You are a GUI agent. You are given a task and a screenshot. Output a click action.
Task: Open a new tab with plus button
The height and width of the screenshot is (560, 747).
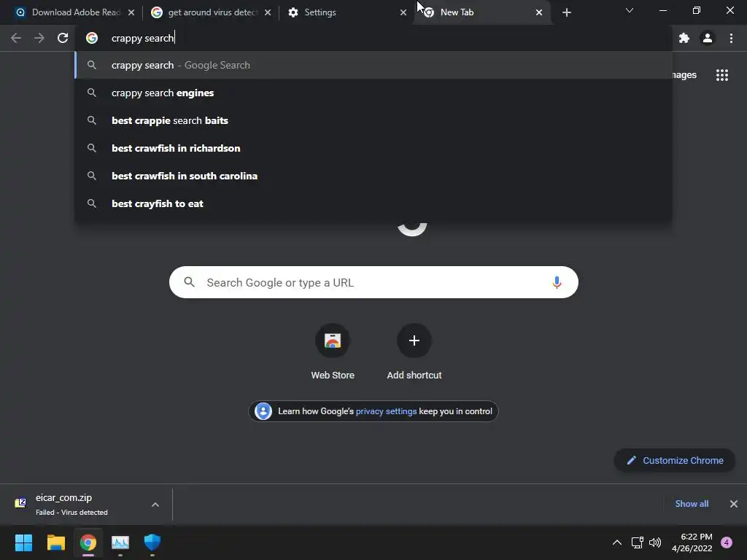(566, 12)
